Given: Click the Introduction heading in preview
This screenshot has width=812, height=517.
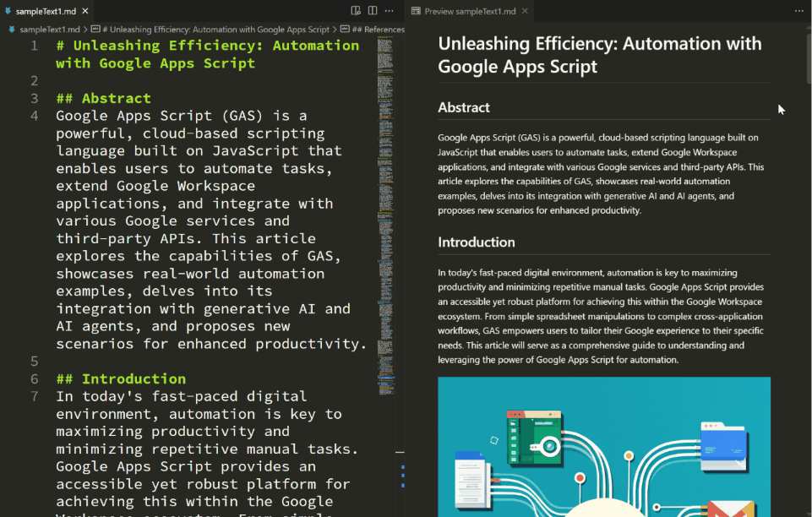Looking at the screenshot, I should point(476,242).
